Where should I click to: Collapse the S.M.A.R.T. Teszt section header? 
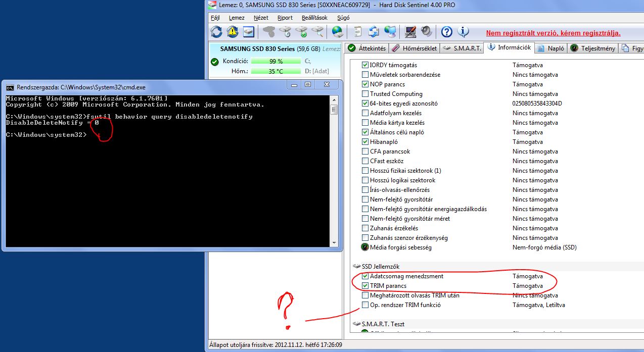pos(379,324)
